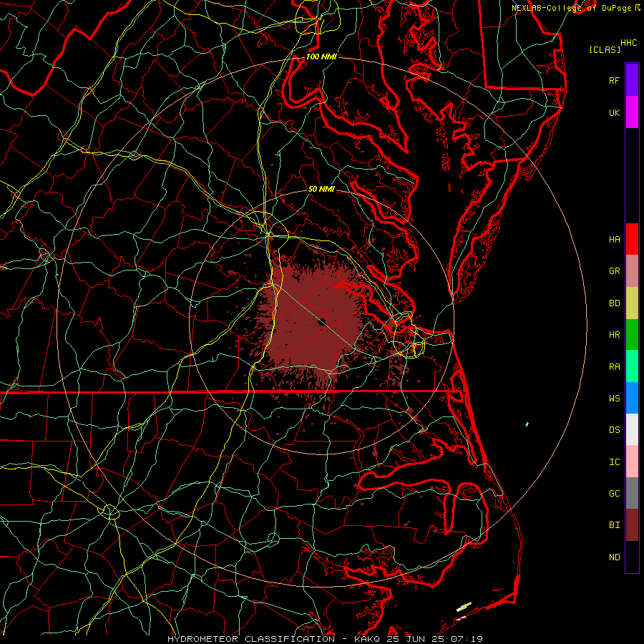The image size is (644, 644).
Task: Click the HR legend label
Action: (614, 335)
